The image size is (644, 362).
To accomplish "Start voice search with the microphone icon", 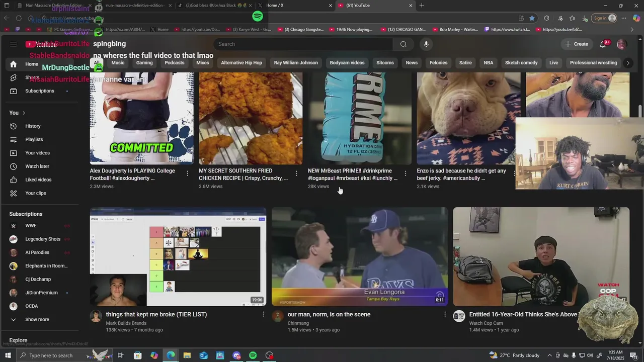I will (426, 44).
